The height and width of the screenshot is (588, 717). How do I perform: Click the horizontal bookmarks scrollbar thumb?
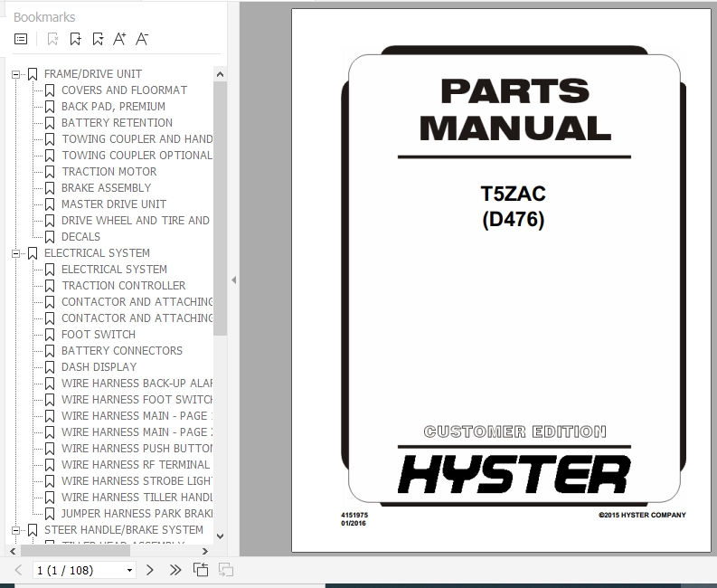[75, 552]
